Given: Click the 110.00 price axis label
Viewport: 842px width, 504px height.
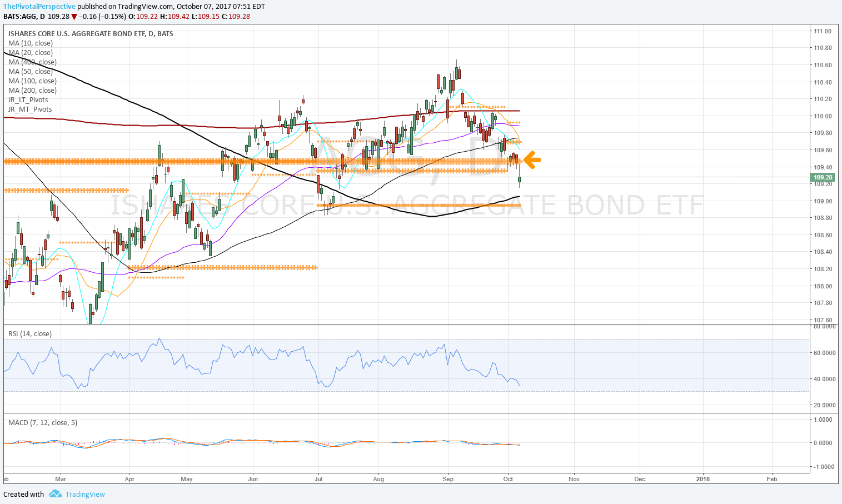Looking at the screenshot, I should (x=823, y=116).
